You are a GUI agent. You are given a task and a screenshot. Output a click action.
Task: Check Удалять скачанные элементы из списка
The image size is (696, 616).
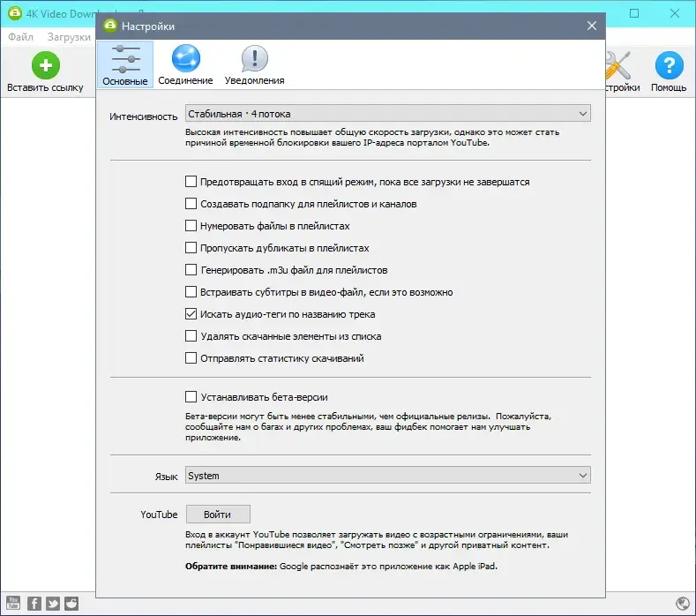pyautogui.click(x=191, y=335)
